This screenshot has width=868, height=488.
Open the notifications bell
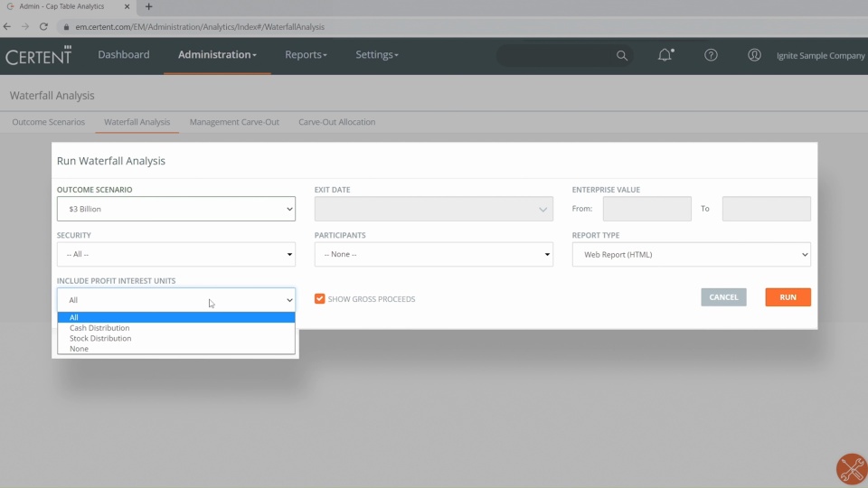click(x=665, y=55)
